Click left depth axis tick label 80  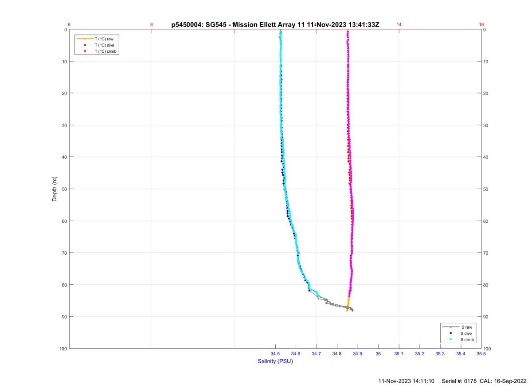pyautogui.click(x=64, y=285)
